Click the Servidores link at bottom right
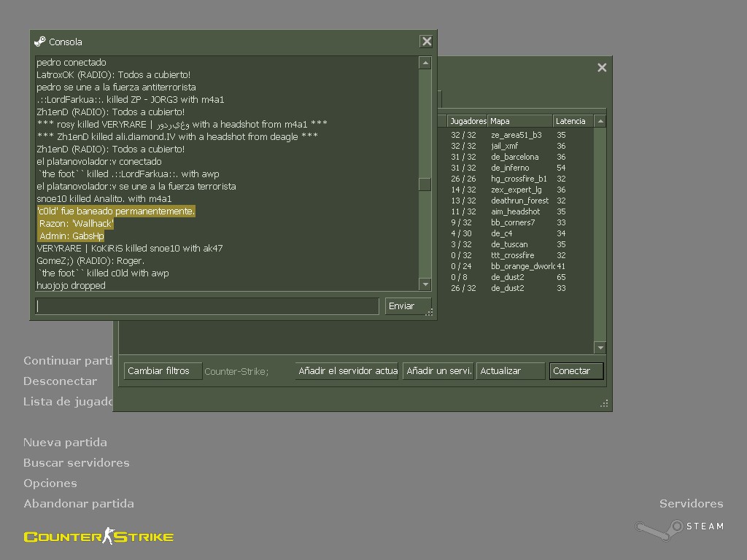Viewport: 747px width, 560px height. [692, 504]
